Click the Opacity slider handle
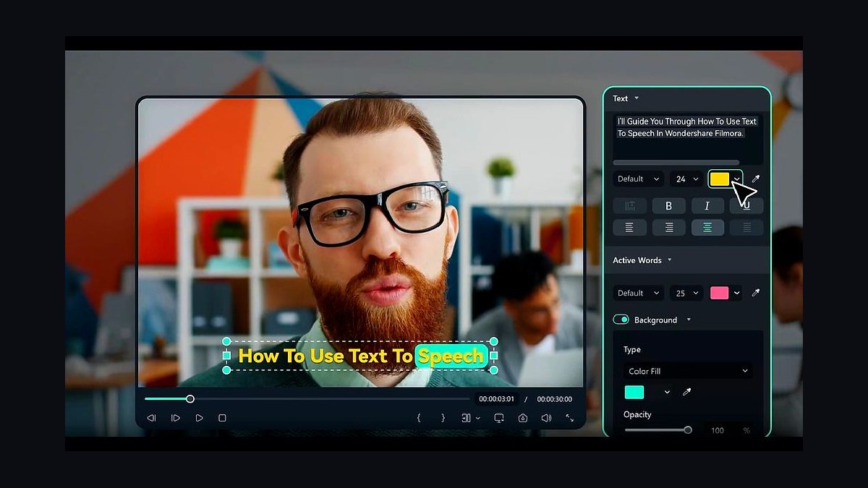868x488 pixels. tap(688, 430)
